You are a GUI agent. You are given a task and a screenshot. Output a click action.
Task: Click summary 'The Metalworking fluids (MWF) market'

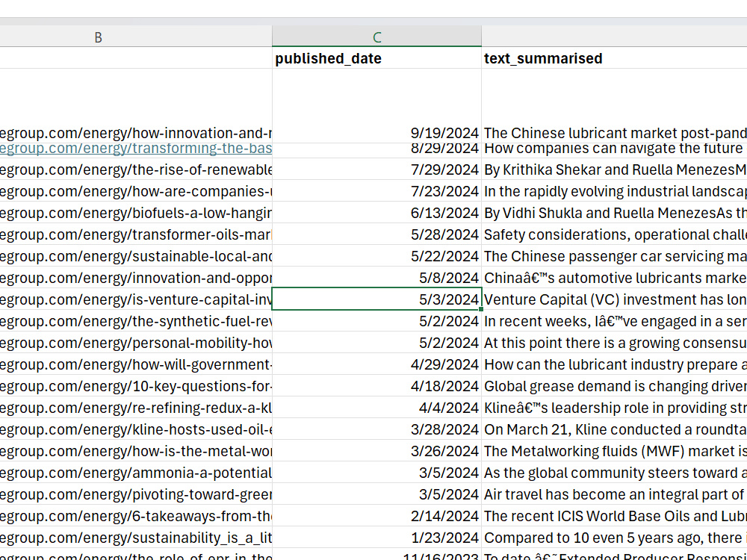pos(614,451)
